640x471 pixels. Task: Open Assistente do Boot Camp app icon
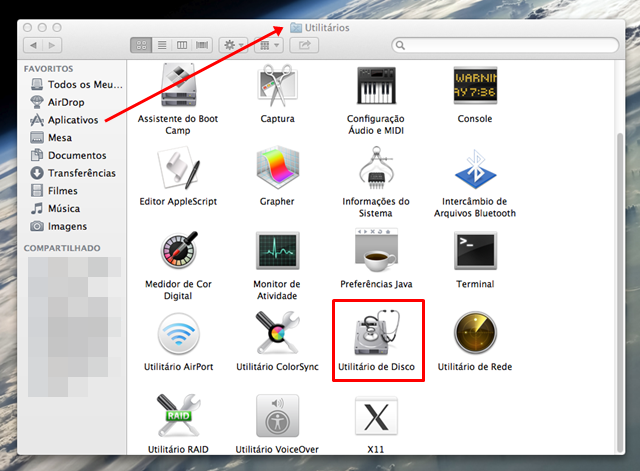178,85
